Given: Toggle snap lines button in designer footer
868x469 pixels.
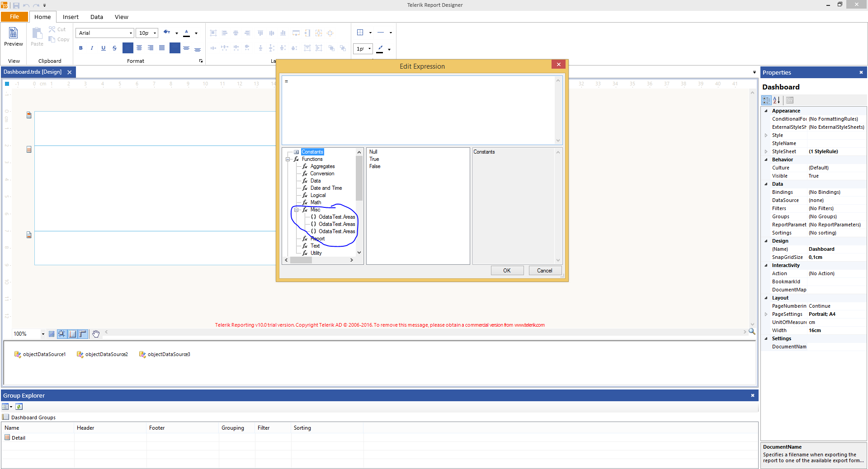Looking at the screenshot, I should [72, 334].
